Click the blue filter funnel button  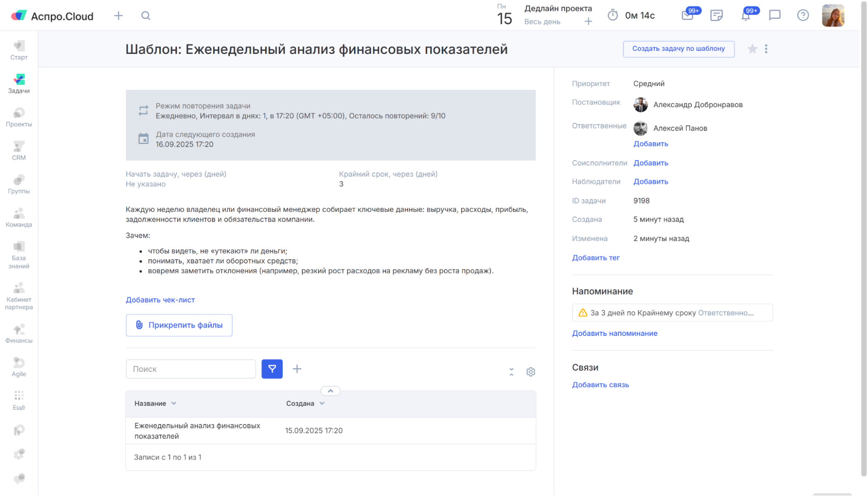[272, 369]
